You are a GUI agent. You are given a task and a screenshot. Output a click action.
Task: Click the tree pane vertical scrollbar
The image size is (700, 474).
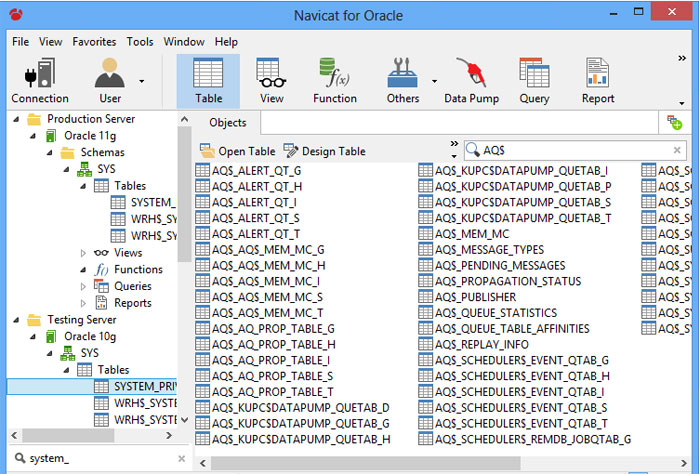pos(184,194)
